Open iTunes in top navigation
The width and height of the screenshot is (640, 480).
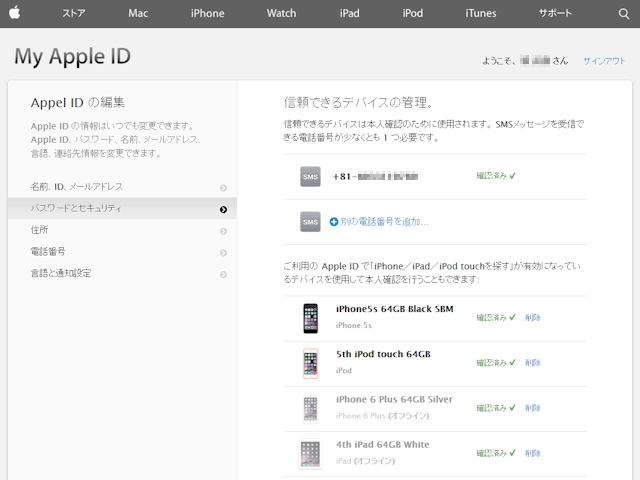(481, 13)
